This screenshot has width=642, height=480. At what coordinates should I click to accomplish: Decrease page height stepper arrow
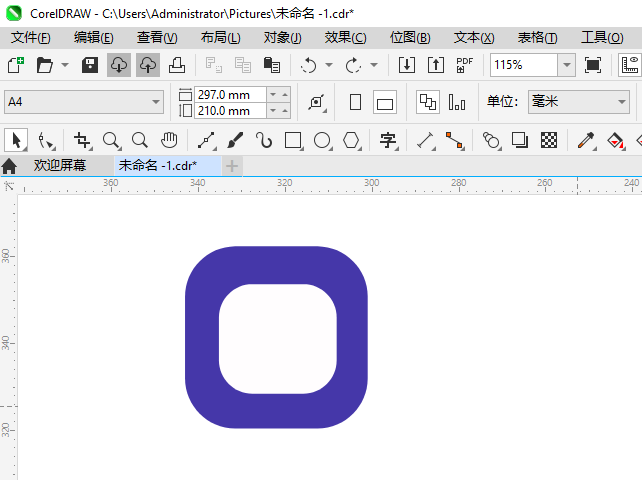(x=273, y=111)
